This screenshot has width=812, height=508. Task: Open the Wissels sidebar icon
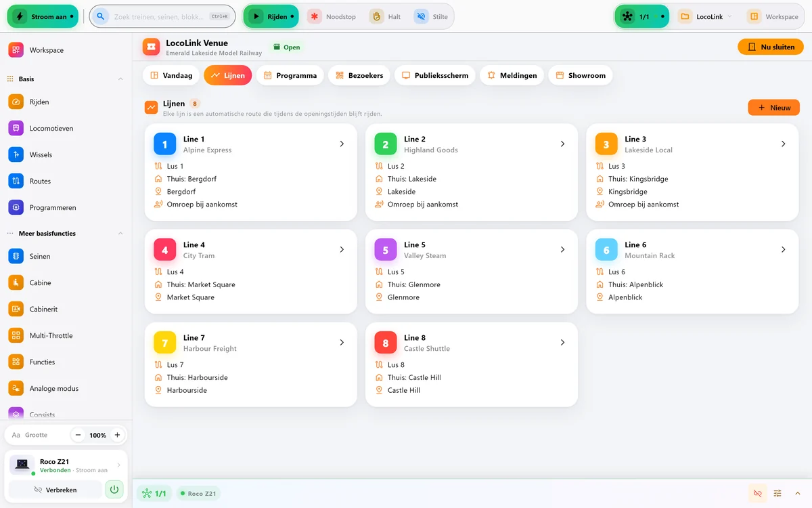[x=16, y=154]
